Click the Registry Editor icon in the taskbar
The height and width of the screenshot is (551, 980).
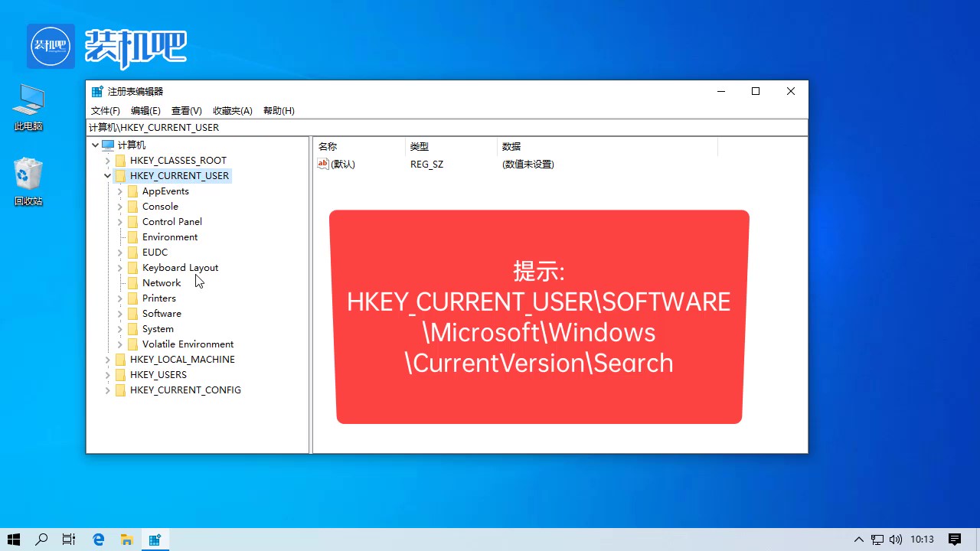(155, 540)
